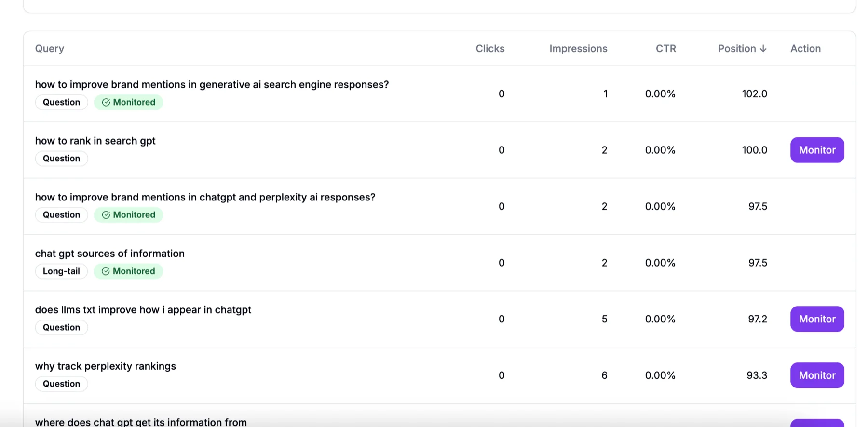
Task: Click Monitor for 'does llms txt improve' query
Action: click(817, 319)
